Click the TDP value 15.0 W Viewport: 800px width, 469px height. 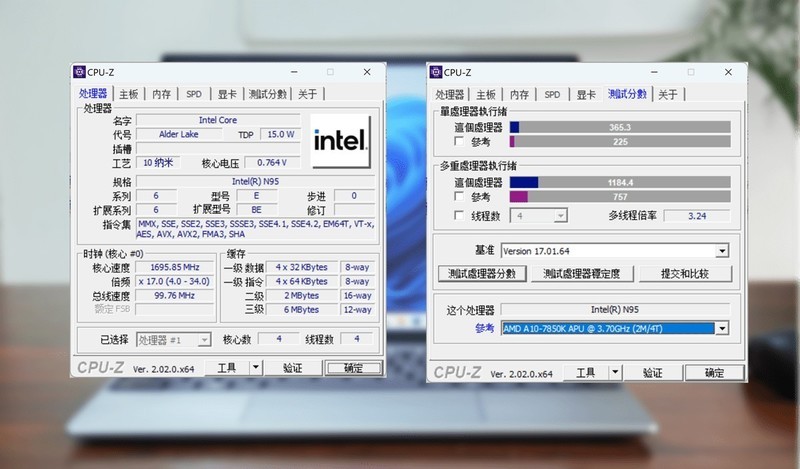click(281, 134)
